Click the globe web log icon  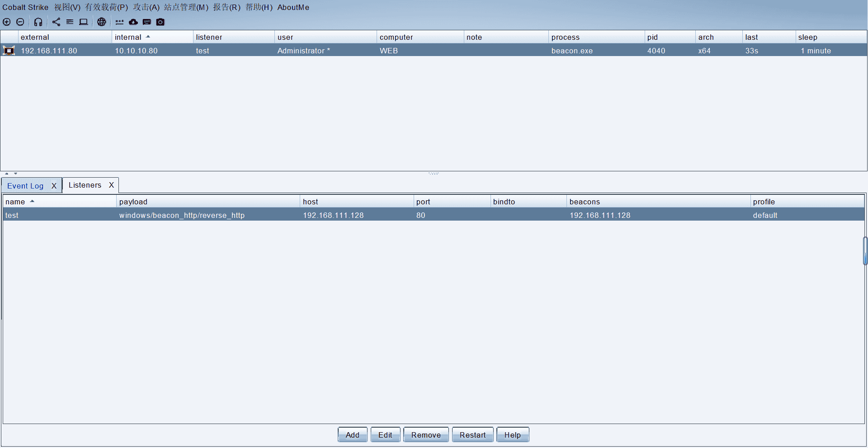click(x=102, y=22)
